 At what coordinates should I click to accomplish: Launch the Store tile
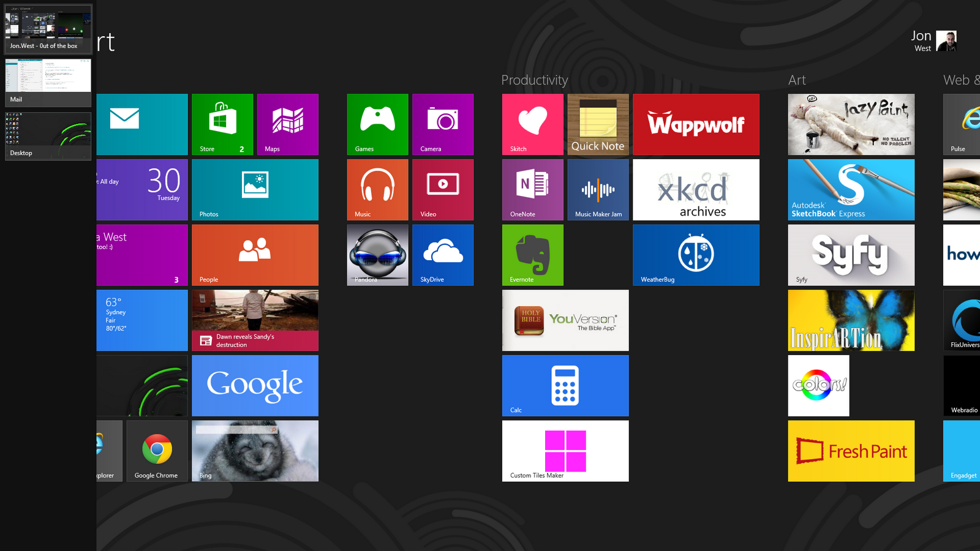(222, 124)
